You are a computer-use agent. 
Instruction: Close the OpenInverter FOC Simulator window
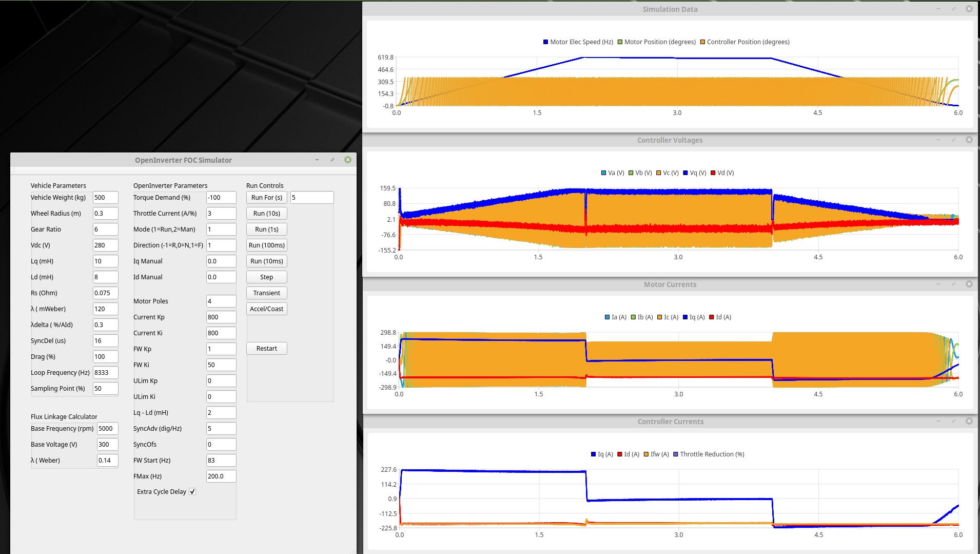(348, 160)
